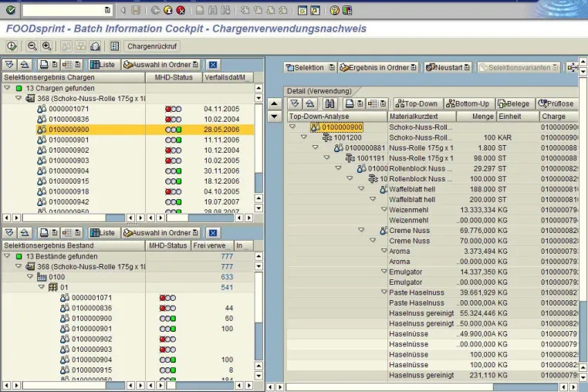The width and height of the screenshot is (588, 392).
Task: Collapse the 13 Bestände gefunden node
Action: (x=7, y=256)
